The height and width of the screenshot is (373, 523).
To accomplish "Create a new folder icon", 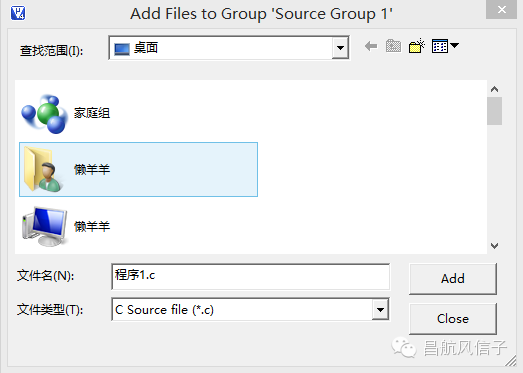I will [417, 46].
